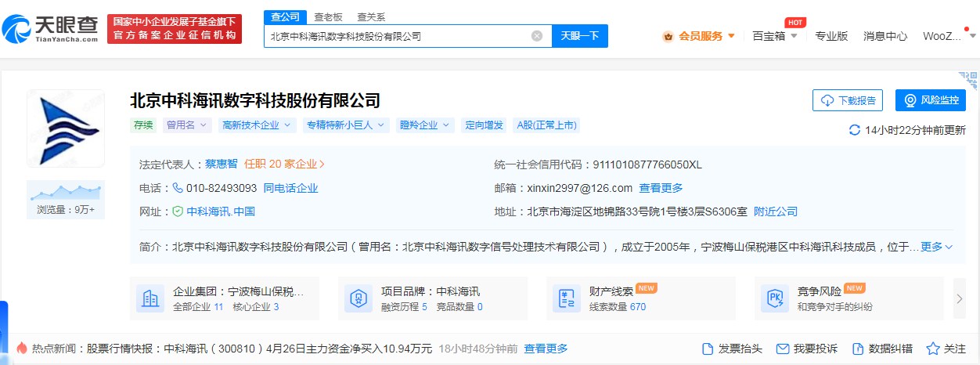Image resolution: width=980 pixels, height=365 pixels.
Task: Click 查看更多 in hot news bar
Action: [546, 349]
